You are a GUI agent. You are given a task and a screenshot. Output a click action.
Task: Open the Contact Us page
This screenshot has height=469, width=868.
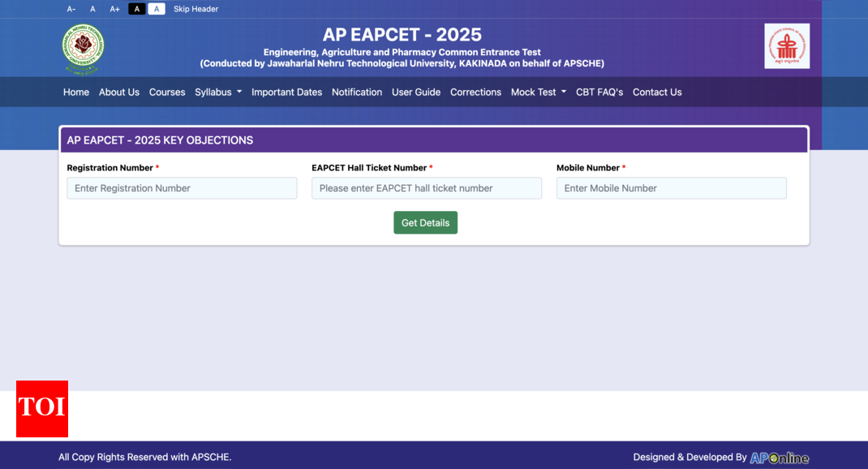[657, 93]
